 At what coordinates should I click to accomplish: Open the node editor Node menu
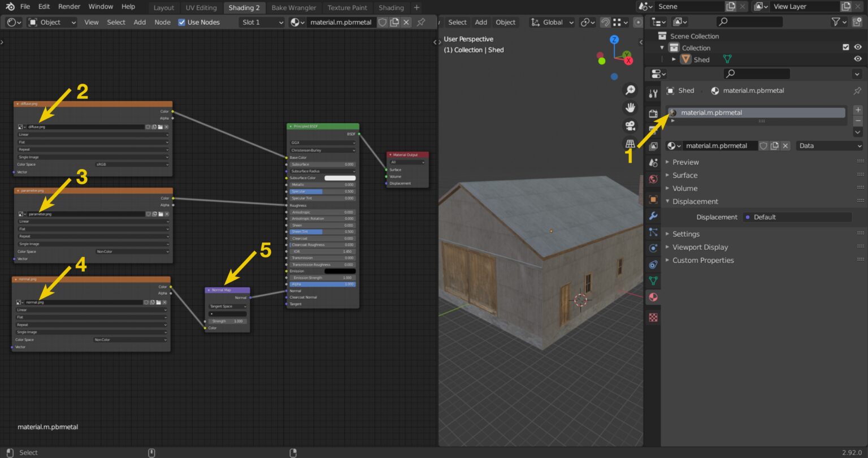click(162, 22)
